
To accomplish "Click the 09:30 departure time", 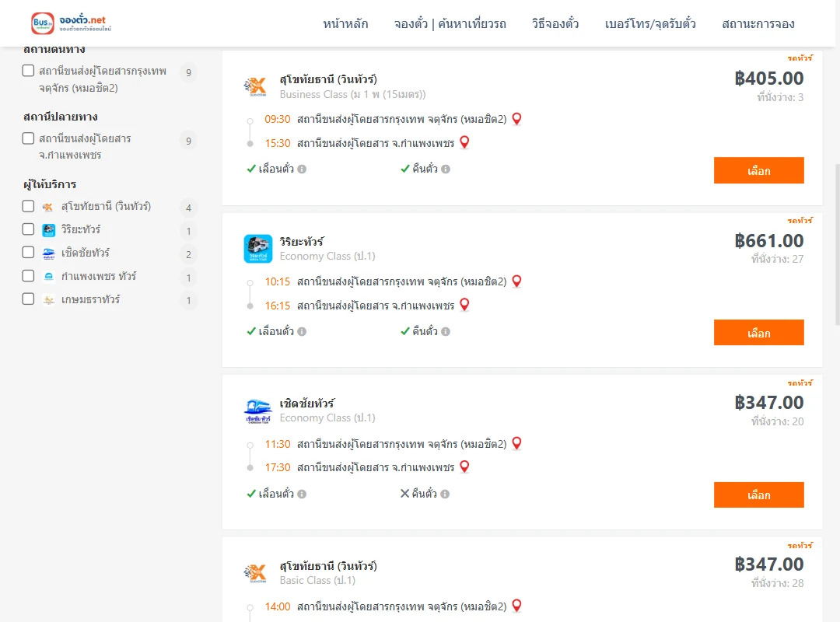I will (278, 119).
